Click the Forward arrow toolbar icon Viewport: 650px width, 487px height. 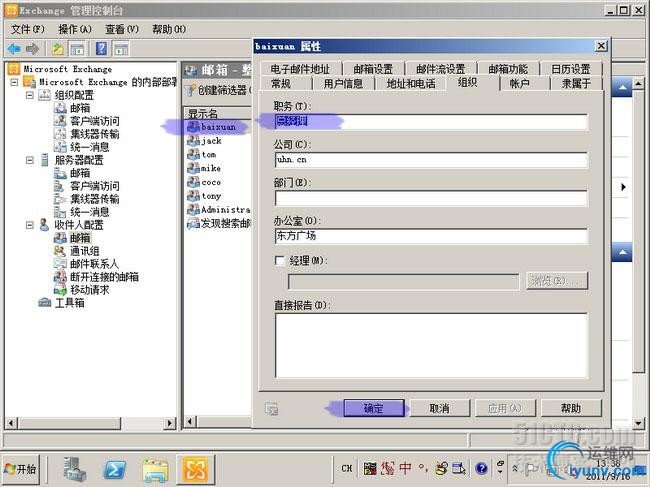(x=32, y=49)
